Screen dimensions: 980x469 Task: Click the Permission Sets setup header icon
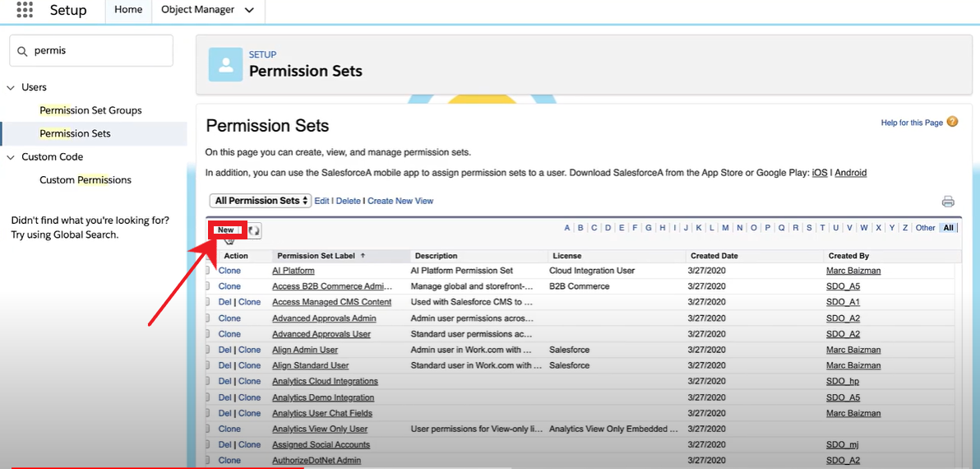pyautogui.click(x=225, y=64)
